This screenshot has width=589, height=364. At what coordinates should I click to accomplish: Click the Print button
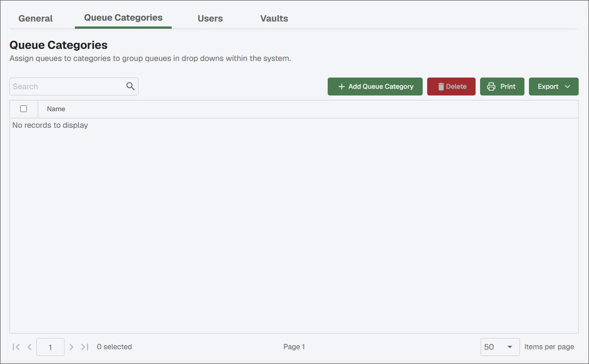click(502, 87)
